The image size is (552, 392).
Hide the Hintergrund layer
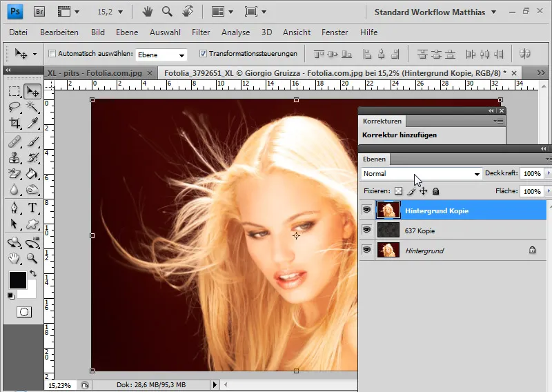[367, 250]
